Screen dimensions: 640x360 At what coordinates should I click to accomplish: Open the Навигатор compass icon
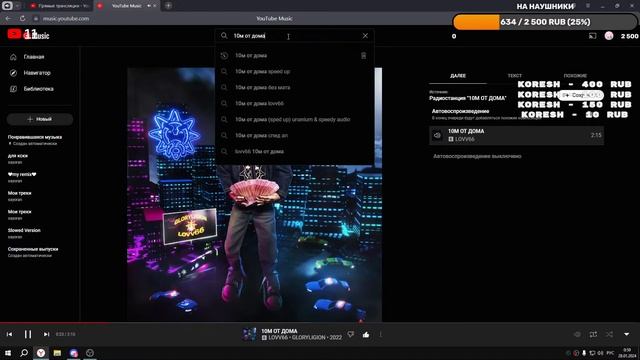tap(13, 73)
